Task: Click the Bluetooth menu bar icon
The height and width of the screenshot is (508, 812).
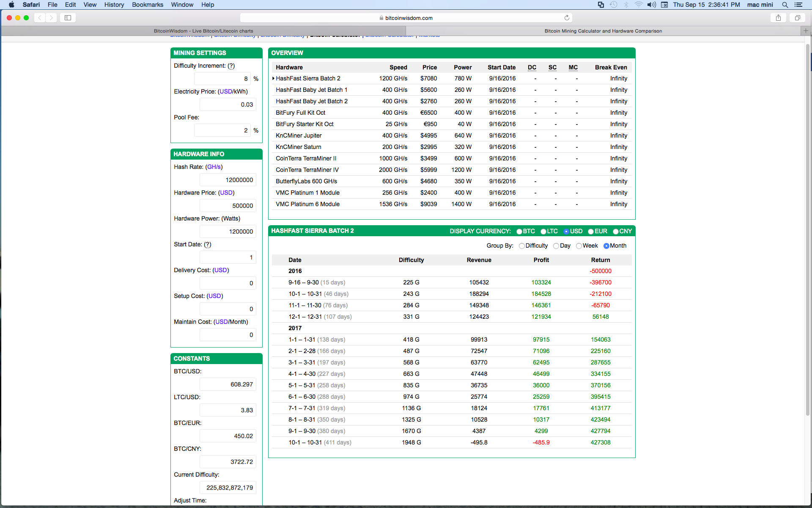Action: point(626,5)
